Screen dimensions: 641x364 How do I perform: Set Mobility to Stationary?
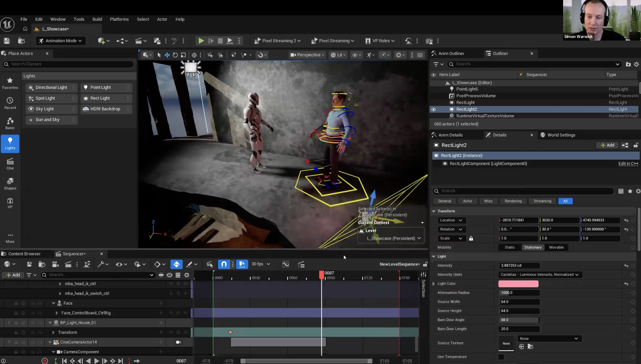533,247
